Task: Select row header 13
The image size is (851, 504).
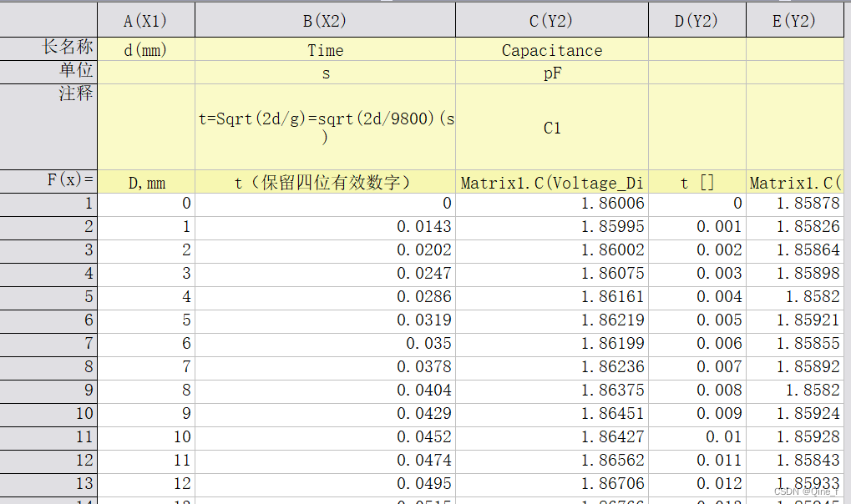Action: pos(48,485)
